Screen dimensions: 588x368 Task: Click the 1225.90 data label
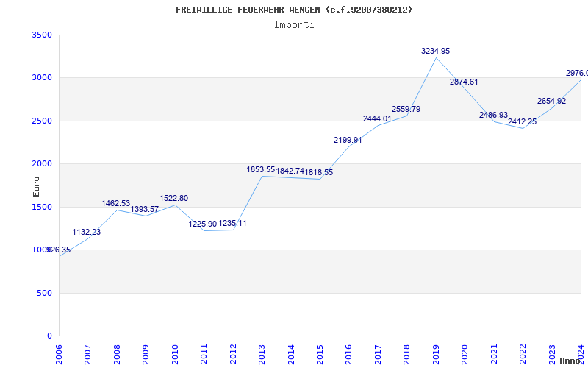click(x=203, y=224)
